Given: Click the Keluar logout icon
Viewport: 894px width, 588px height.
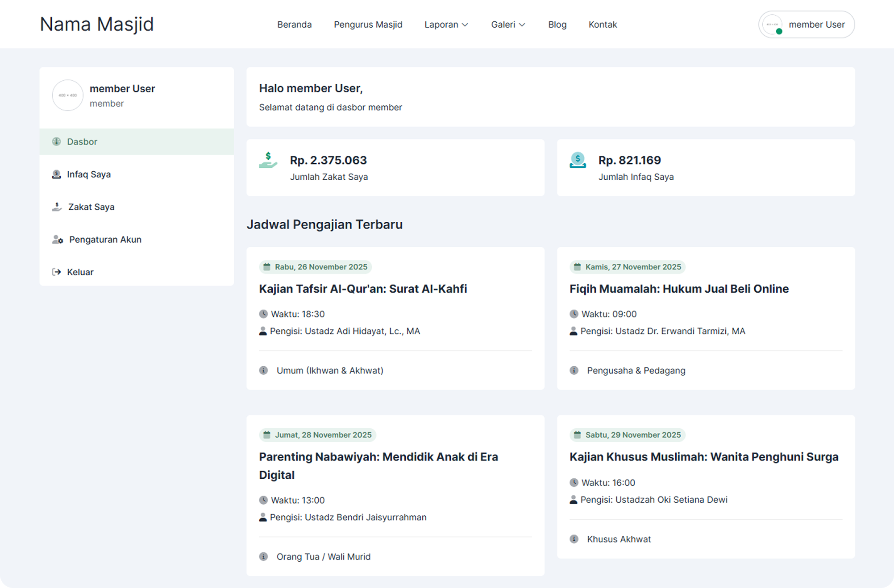Looking at the screenshot, I should pos(56,272).
